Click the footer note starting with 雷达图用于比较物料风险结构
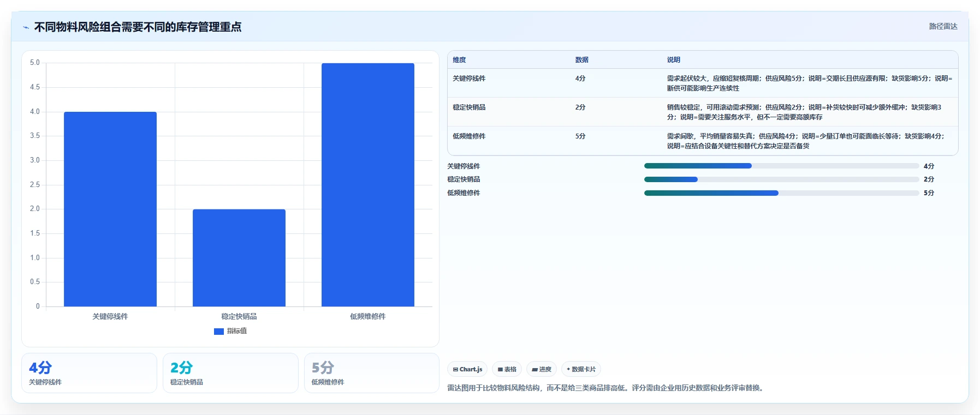This screenshot has width=980, height=415. pos(607,388)
